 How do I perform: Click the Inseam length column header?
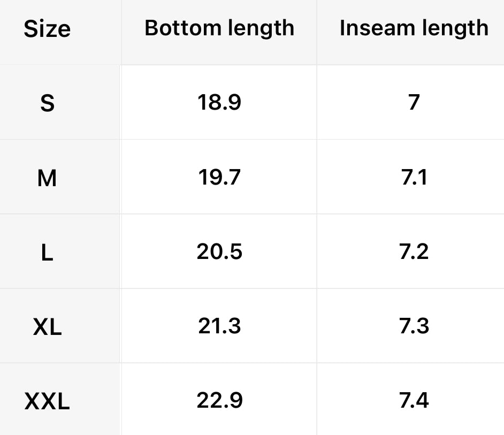click(x=414, y=28)
